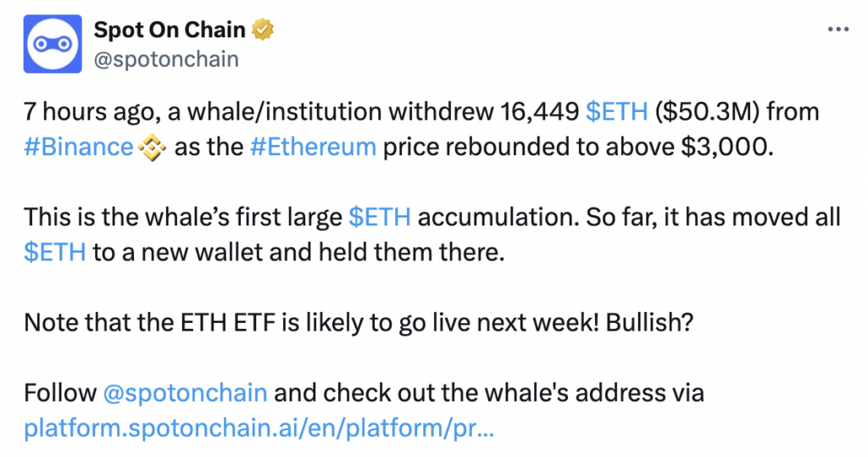Open the #Ethereum hashtag
The width and height of the screenshot is (868, 457).
tap(313, 148)
